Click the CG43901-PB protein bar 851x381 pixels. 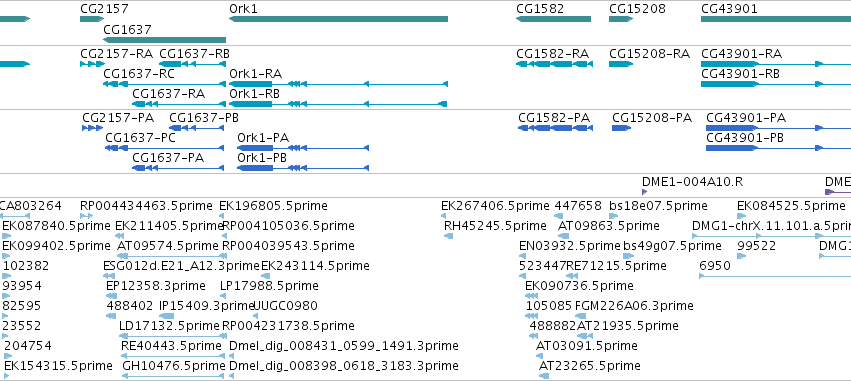778,148
